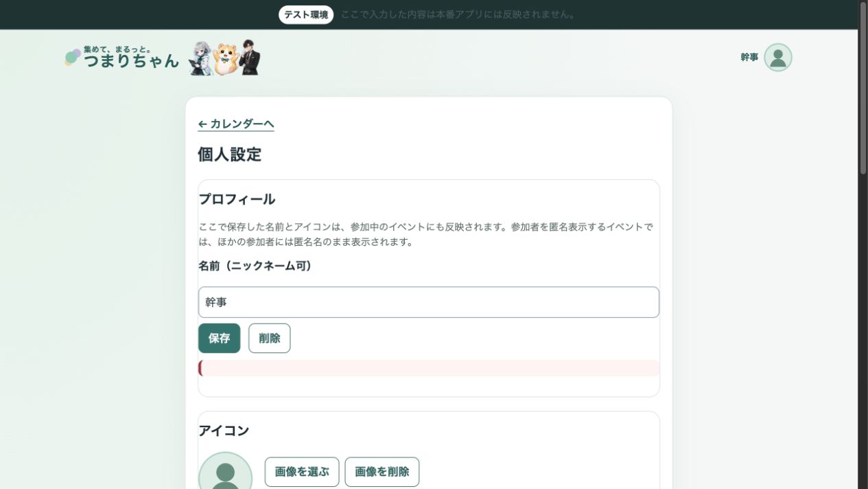Click the test-environment notice text in top banner

pyautogui.click(x=459, y=14)
